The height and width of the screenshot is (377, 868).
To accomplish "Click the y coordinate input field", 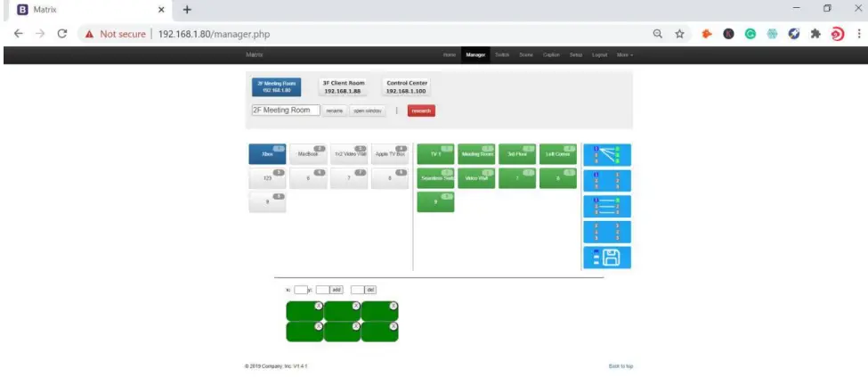I will point(323,290).
